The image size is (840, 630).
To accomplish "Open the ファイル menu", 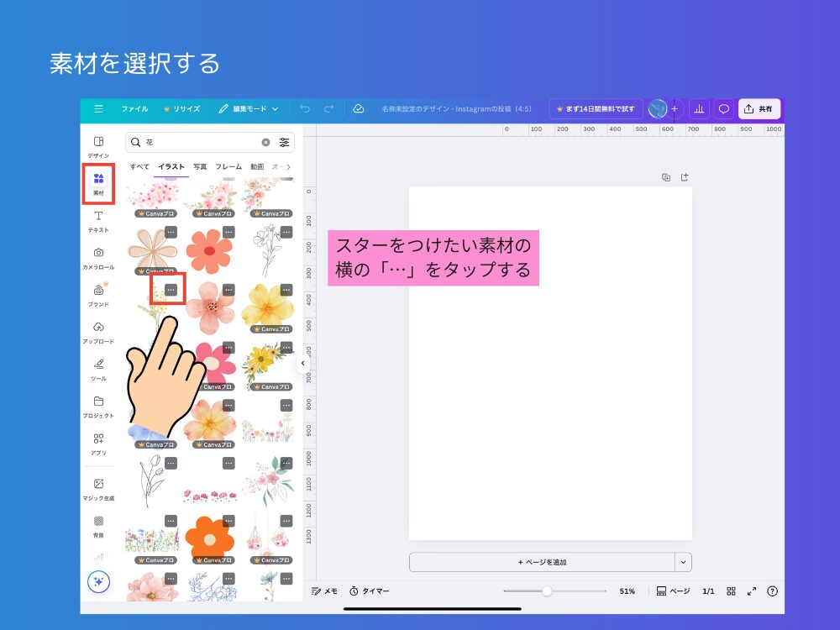I will [137, 108].
